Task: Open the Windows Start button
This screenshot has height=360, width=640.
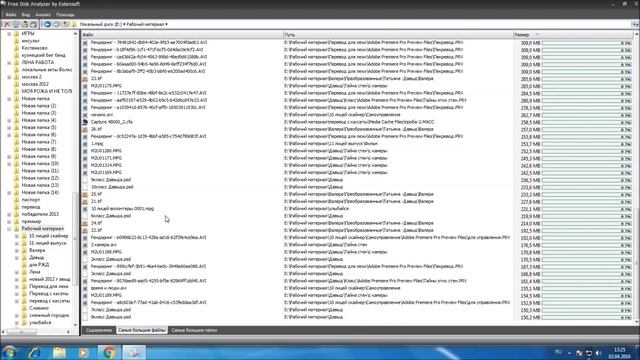Action: point(9,352)
